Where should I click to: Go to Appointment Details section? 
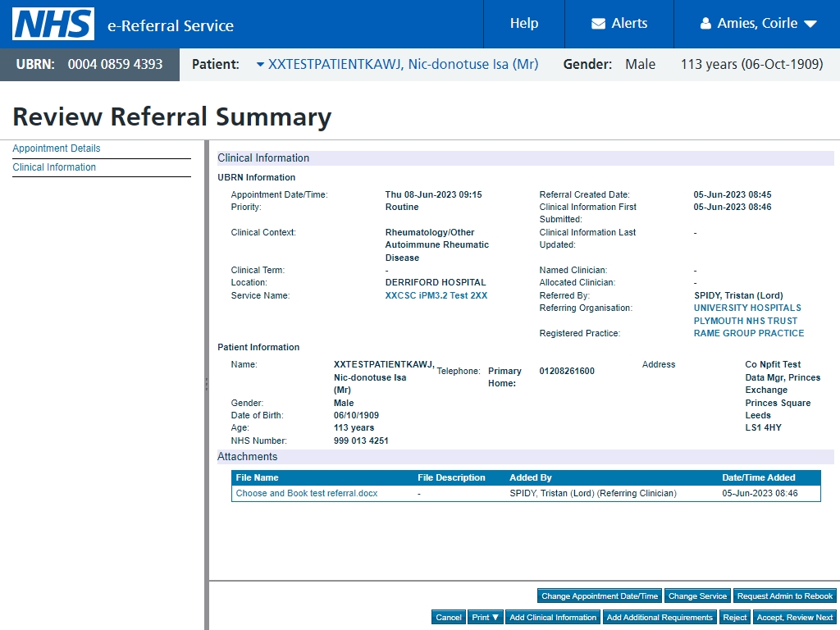pos(57,148)
